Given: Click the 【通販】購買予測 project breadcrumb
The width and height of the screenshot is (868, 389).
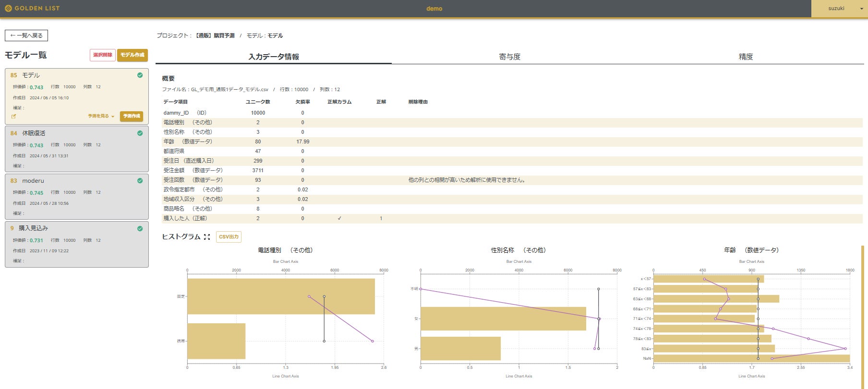Looking at the screenshot, I should pyautogui.click(x=215, y=35).
